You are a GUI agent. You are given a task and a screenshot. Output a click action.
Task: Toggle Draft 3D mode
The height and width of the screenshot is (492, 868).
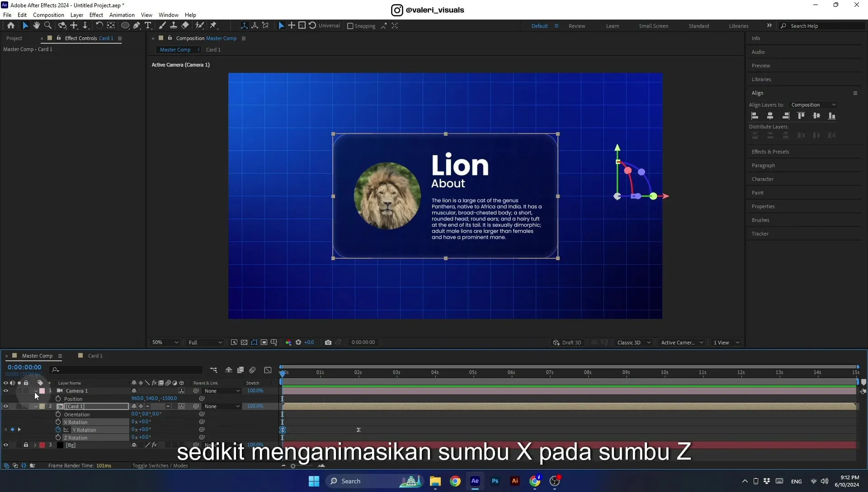[x=567, y=342]
